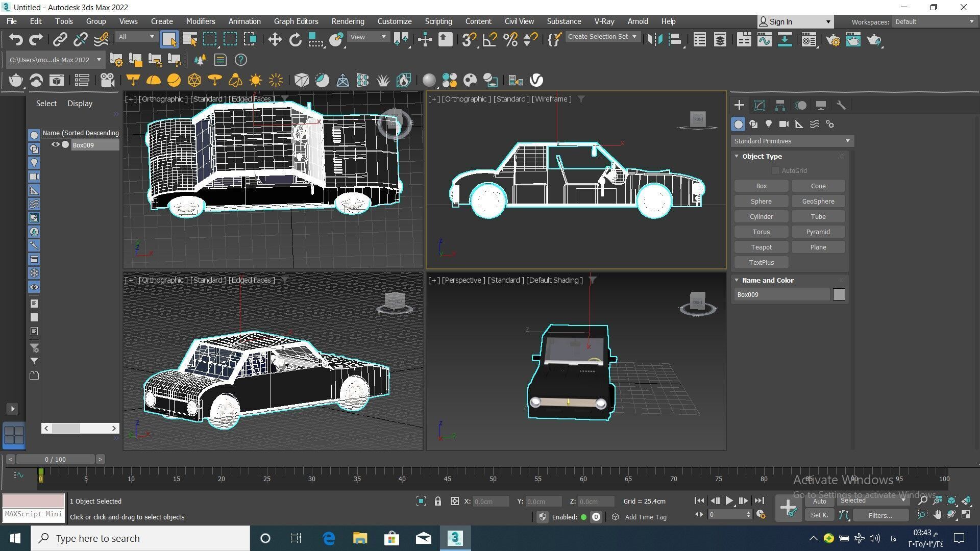
Task: Open the Graph Editors menu
Action: click(x=296, y=21)
